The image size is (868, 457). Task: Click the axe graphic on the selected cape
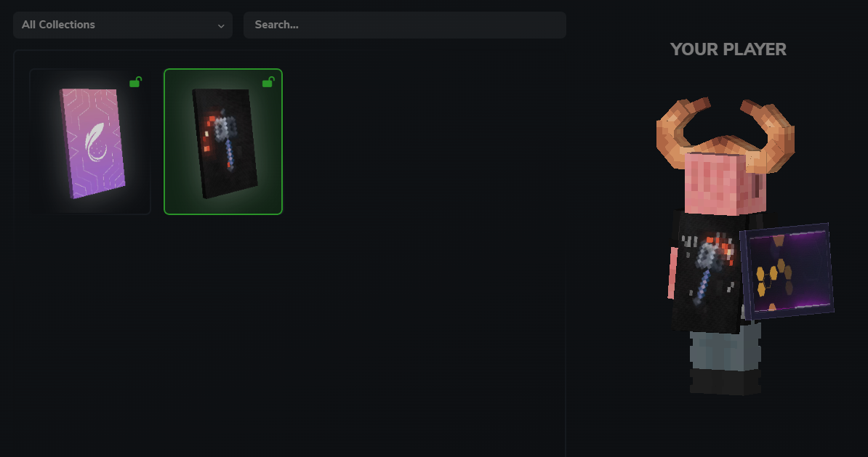tap(222, 137)
